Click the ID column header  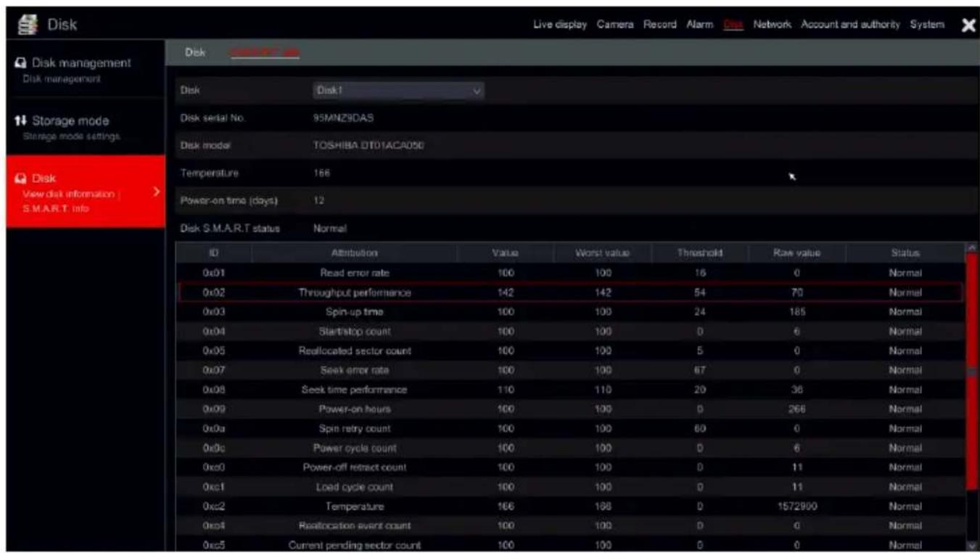[x=214, y=253]
